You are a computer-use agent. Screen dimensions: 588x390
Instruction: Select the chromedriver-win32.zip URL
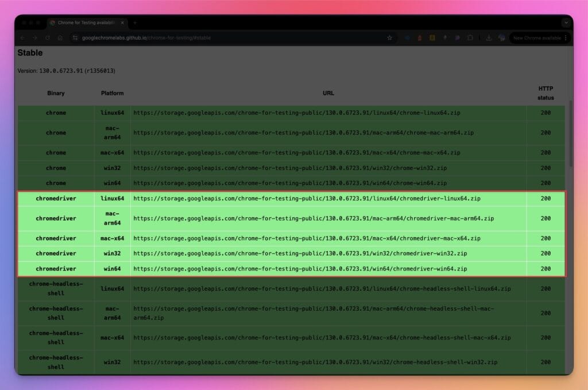click(x=300, y=253)
